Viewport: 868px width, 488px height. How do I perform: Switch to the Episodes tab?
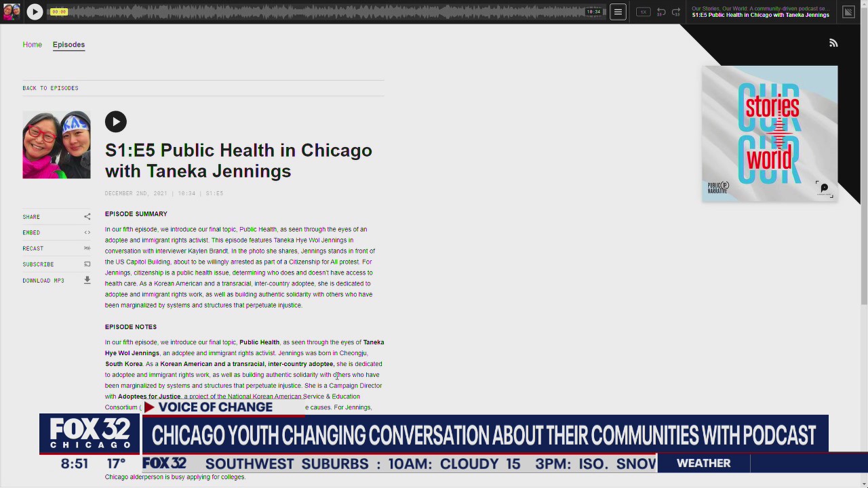68,44
